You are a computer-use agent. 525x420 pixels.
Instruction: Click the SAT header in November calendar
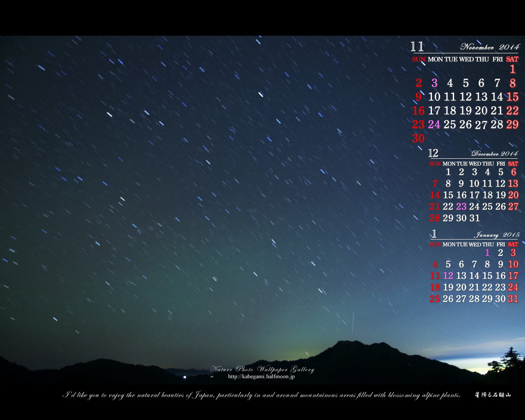[x=512, y=59]
